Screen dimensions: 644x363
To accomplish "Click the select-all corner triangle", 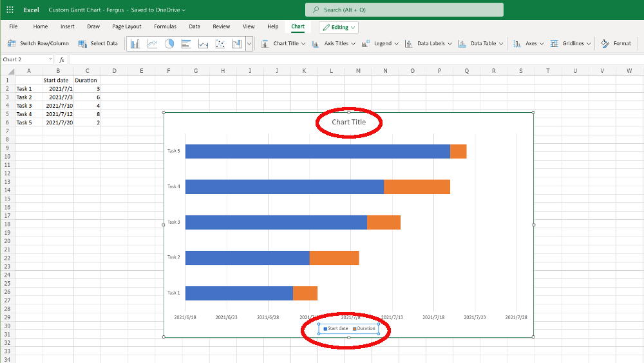I will coord(11,71).
